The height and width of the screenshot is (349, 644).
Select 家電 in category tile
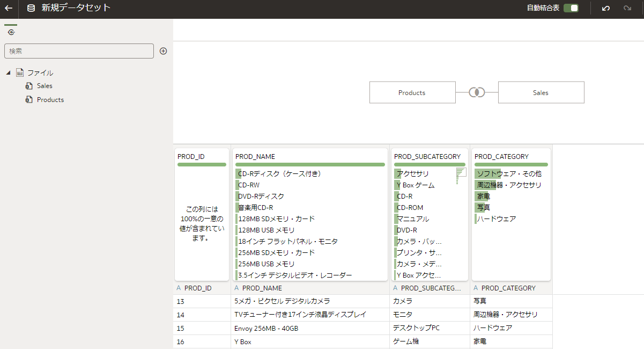coord(483,197)
